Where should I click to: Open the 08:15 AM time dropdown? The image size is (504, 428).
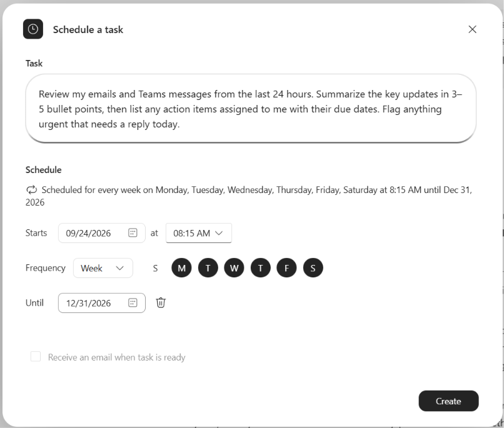point(199,233)
